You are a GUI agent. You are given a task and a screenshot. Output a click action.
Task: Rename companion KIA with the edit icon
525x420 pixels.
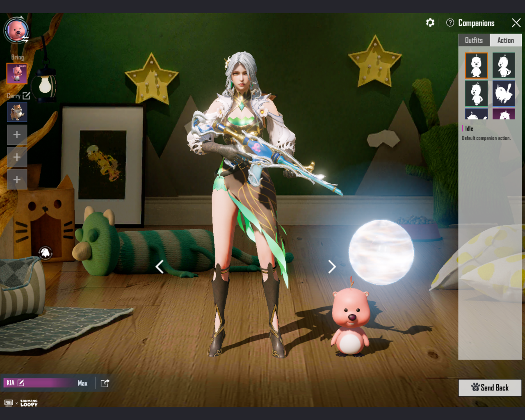coord(21,383)
